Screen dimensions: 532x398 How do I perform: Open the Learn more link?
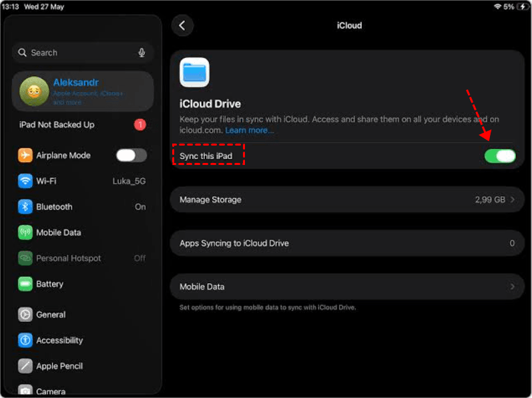click(x=249, y=130)
